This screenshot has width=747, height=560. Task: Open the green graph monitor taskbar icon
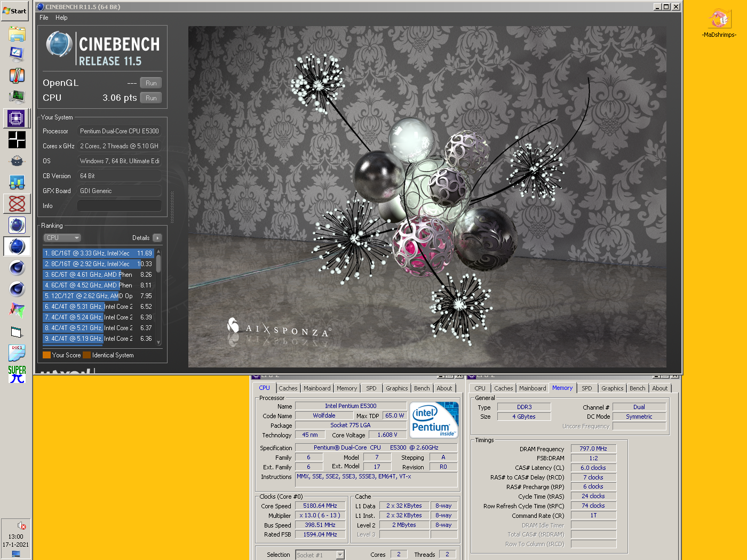(17, 97)
